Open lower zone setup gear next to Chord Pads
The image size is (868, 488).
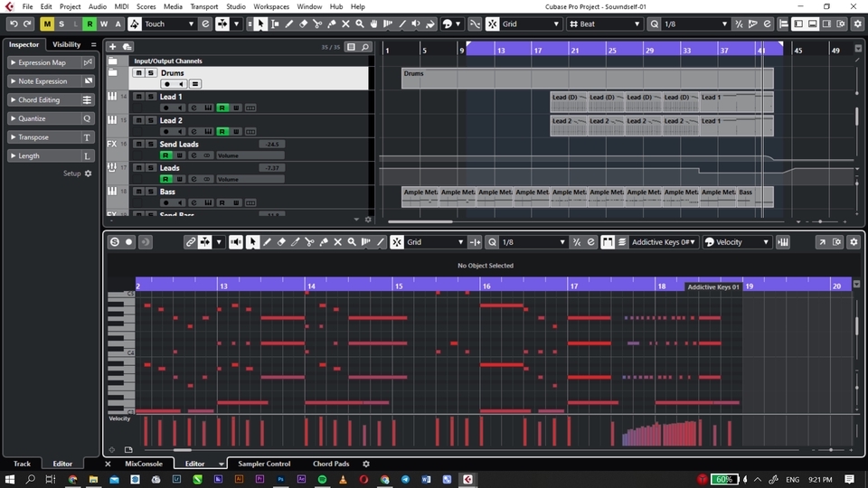tap(366, 464)
